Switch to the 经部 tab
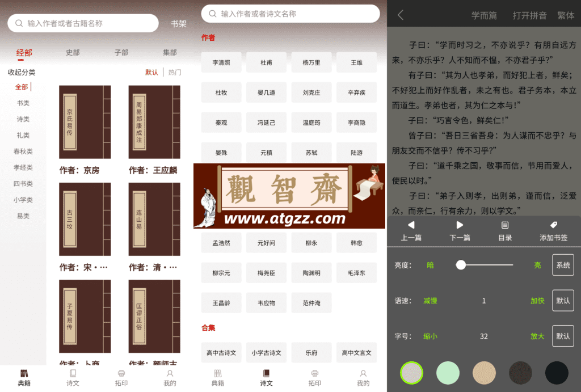 [24, 53]
